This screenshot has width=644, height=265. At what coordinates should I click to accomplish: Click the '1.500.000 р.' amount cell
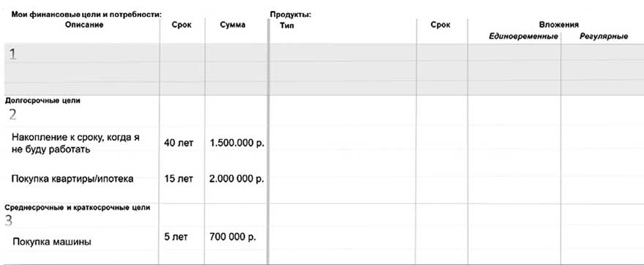tap(237, 143)
